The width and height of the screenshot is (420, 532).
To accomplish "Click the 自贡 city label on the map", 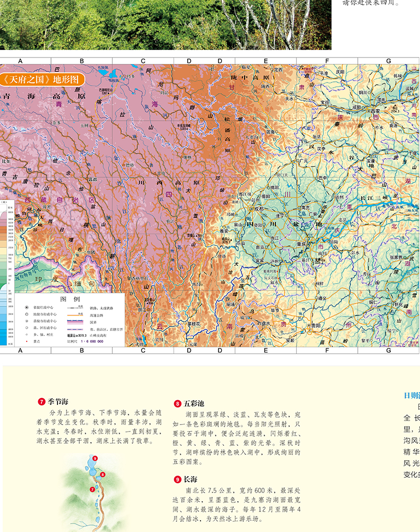I will click(260, 247).
